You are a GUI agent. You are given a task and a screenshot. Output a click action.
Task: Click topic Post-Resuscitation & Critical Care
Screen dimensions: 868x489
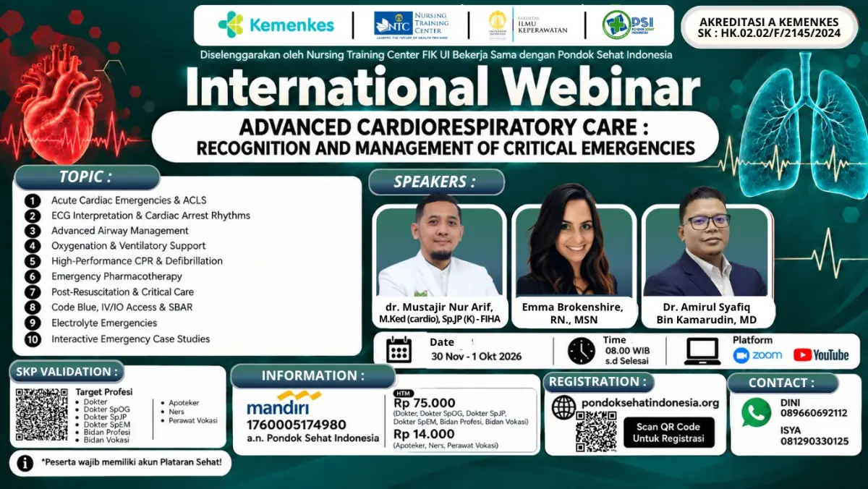click(122, 292)
